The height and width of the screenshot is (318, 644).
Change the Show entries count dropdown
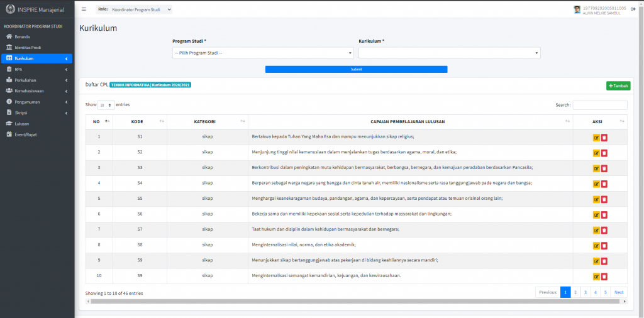coord(106,105)
